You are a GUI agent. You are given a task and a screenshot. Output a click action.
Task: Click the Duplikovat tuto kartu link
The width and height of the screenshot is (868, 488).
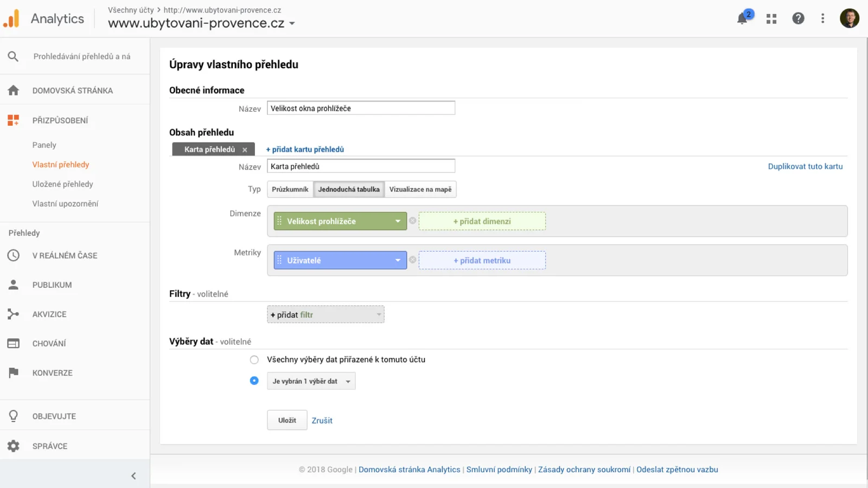point(805,166)
